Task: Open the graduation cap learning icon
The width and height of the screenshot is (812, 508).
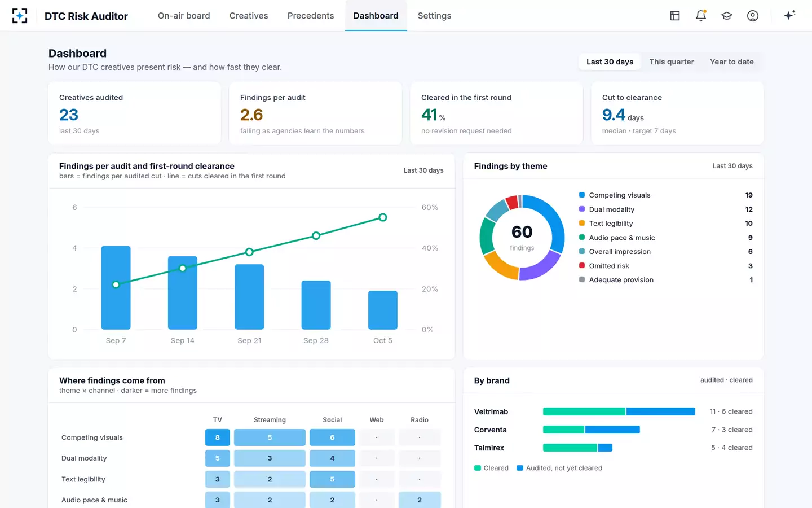Action: click(727, 16)
